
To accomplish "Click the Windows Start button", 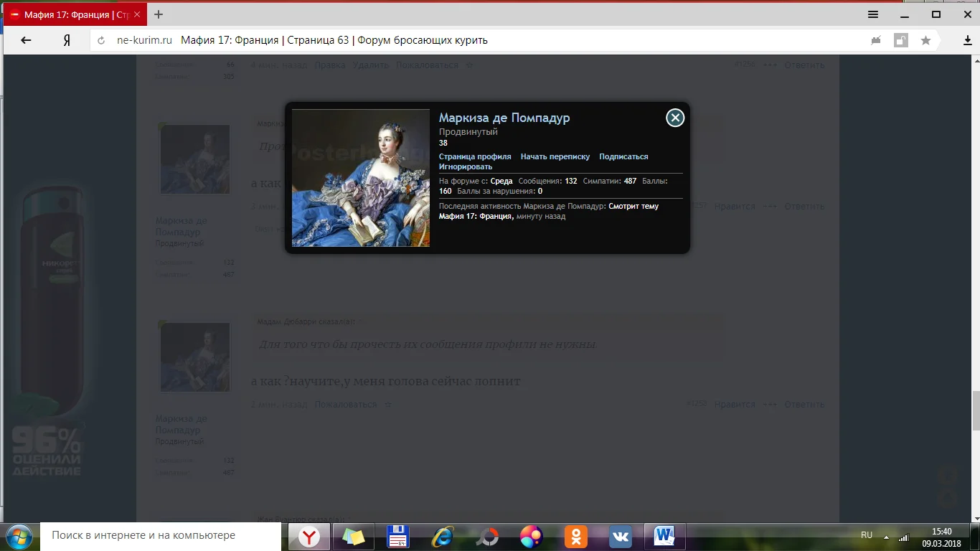I will coord(18,536).
